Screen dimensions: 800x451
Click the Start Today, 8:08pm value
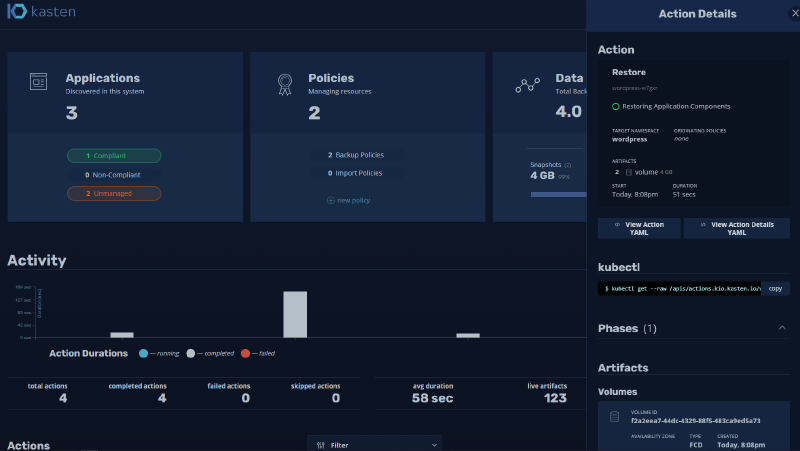(635, 194)
